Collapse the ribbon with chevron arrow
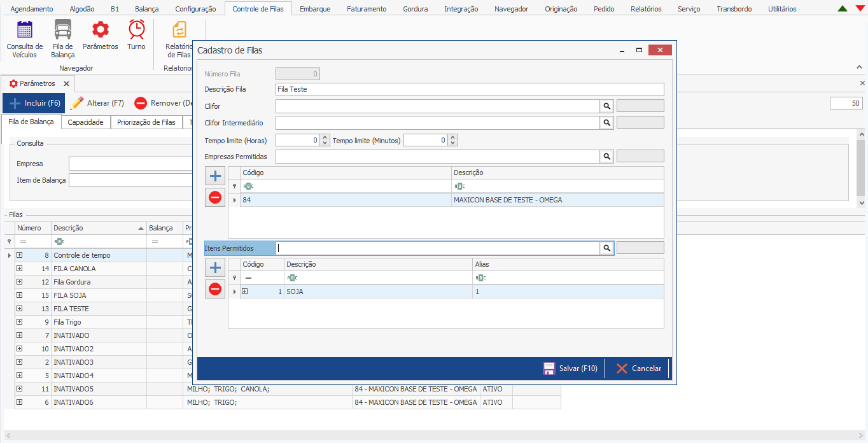 click(860, 66)
